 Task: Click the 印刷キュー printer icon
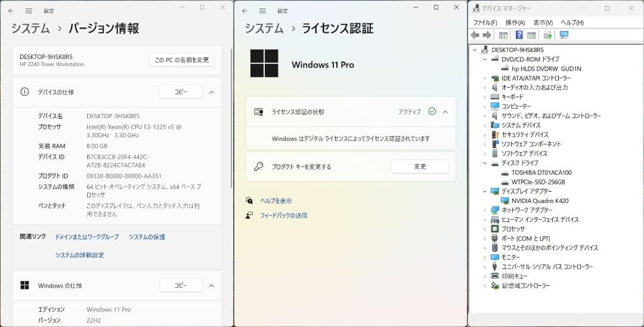point(495,276)
